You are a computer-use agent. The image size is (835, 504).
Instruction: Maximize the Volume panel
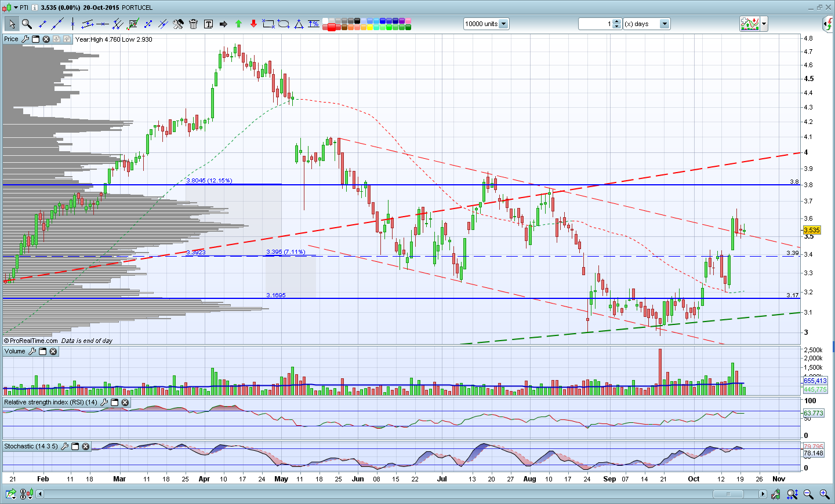[42, 351]
